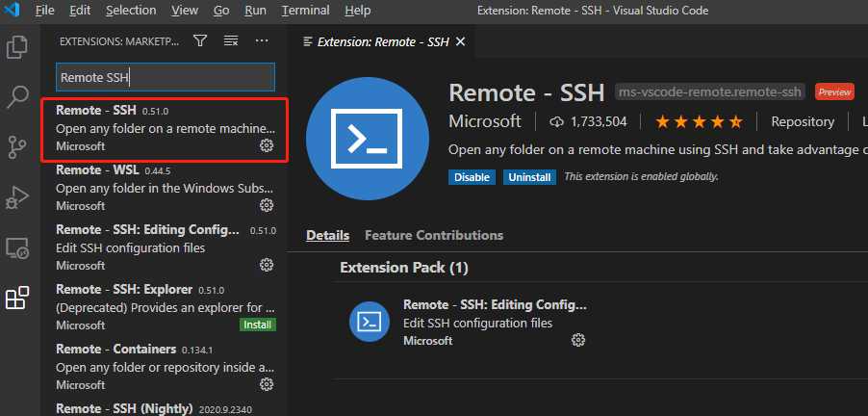Open the Selection menu
This screenshot has height=416, width=868.
click(131, 10)
